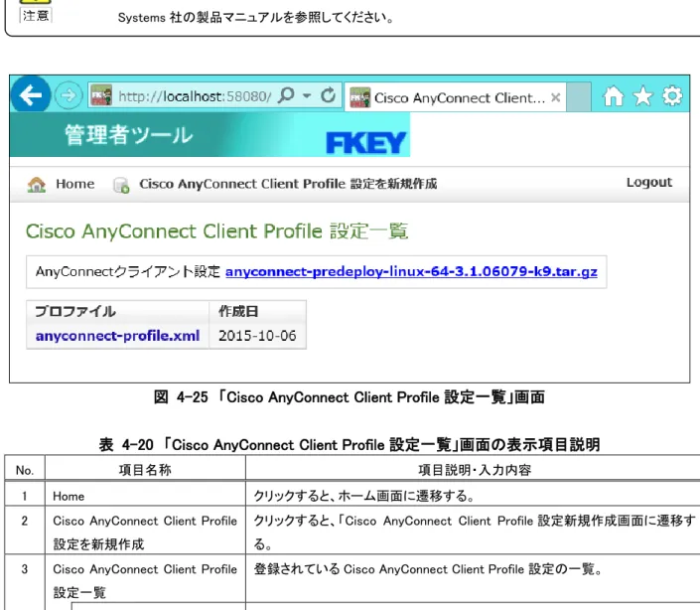Click the 表 4-20 table caption
700x610 pixels.
pyautogui.click(x=350, y=445)
